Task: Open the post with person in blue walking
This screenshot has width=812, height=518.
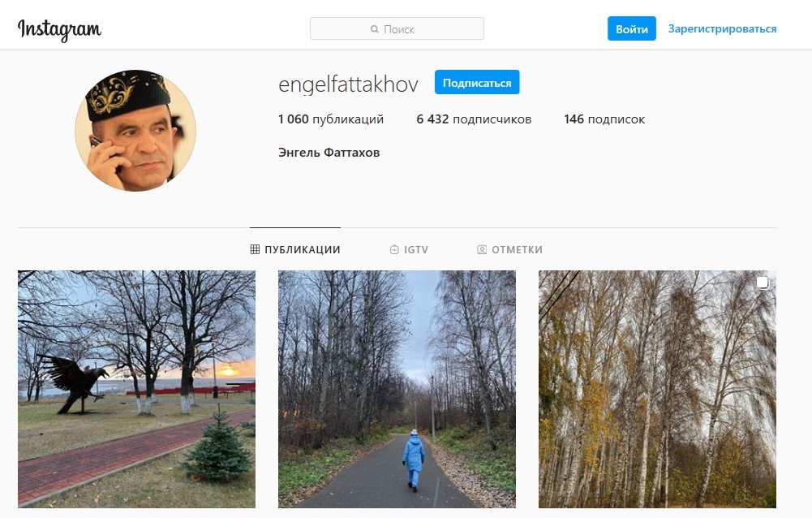Action: 397,389
